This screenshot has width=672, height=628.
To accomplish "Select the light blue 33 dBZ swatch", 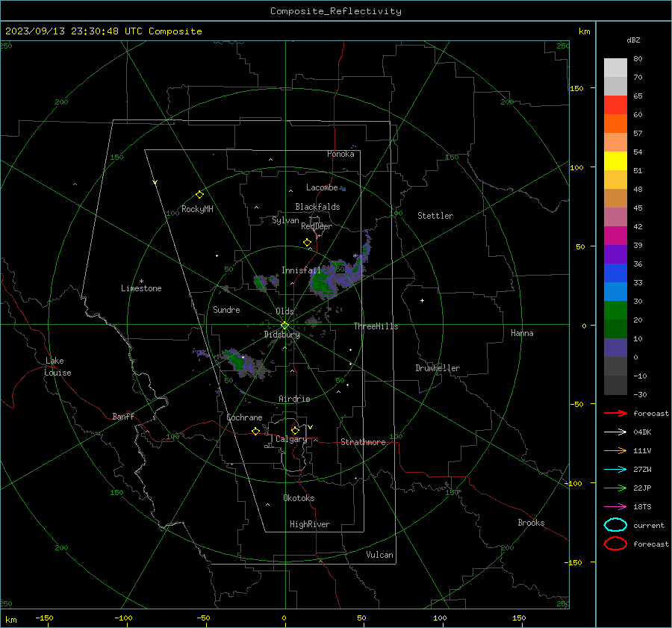I will pyautogui.click(x=615, y=291).
